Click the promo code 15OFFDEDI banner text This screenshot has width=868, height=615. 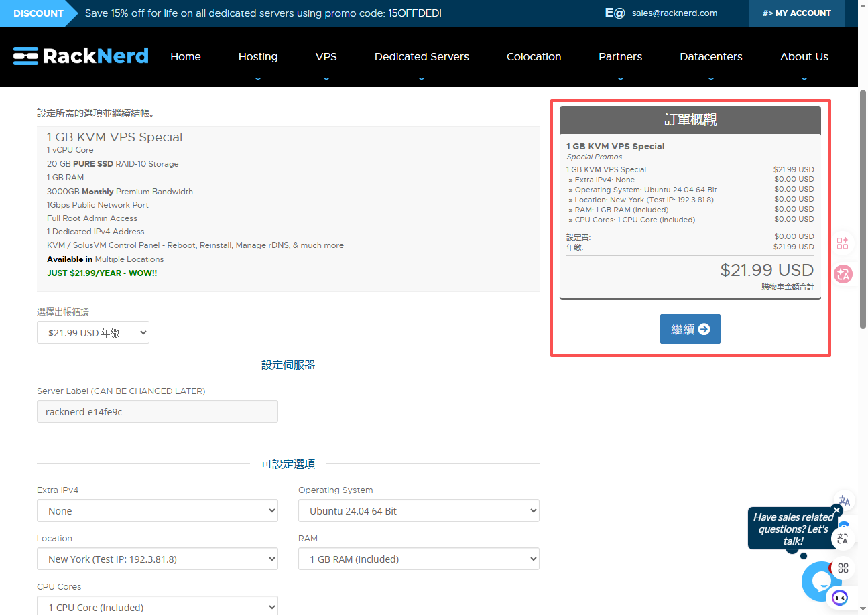(263, 13)
